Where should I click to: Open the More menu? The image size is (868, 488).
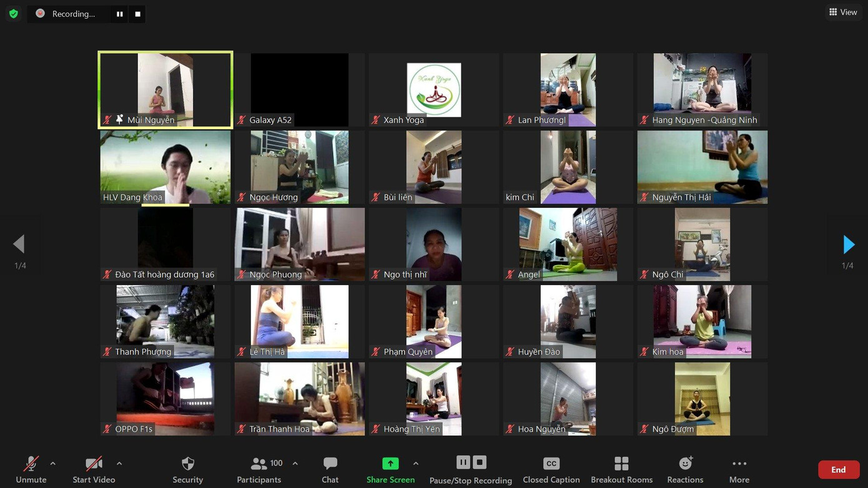[739, 468]
